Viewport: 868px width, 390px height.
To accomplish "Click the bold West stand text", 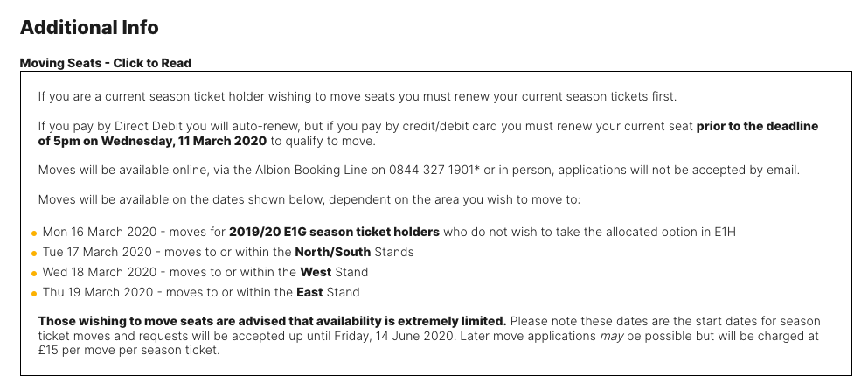I will [316, 272].
